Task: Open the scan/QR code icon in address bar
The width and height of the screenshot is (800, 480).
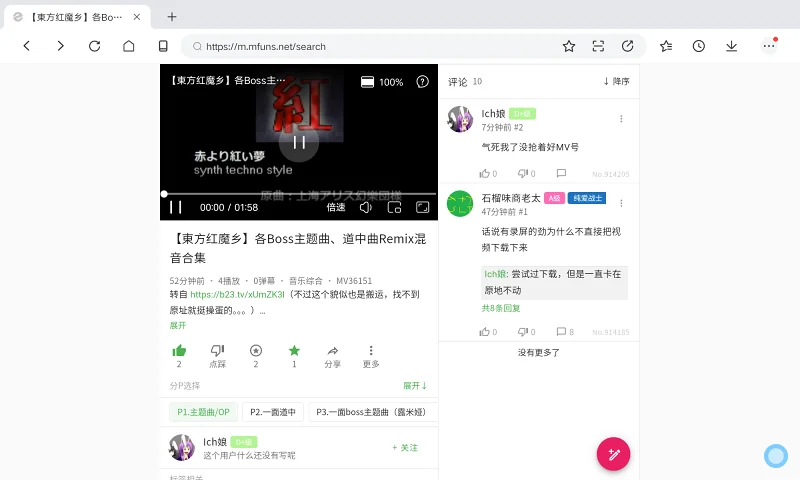Action: [598, 46]
